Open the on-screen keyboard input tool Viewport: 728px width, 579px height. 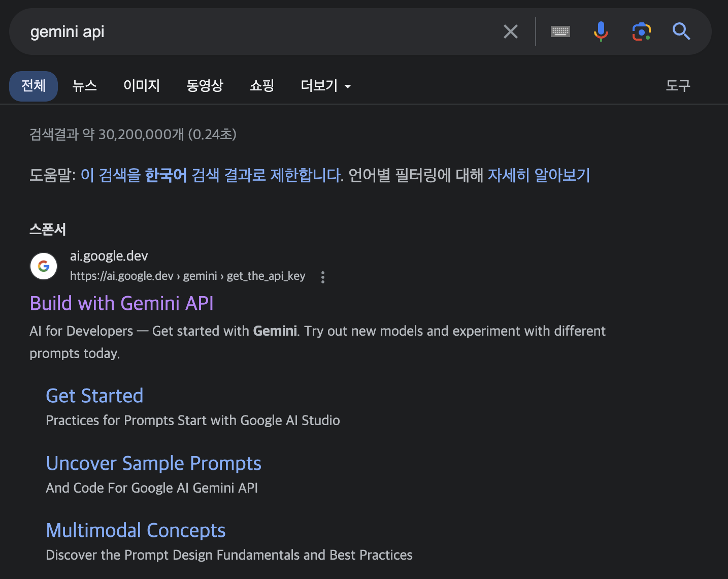point(560,31)
